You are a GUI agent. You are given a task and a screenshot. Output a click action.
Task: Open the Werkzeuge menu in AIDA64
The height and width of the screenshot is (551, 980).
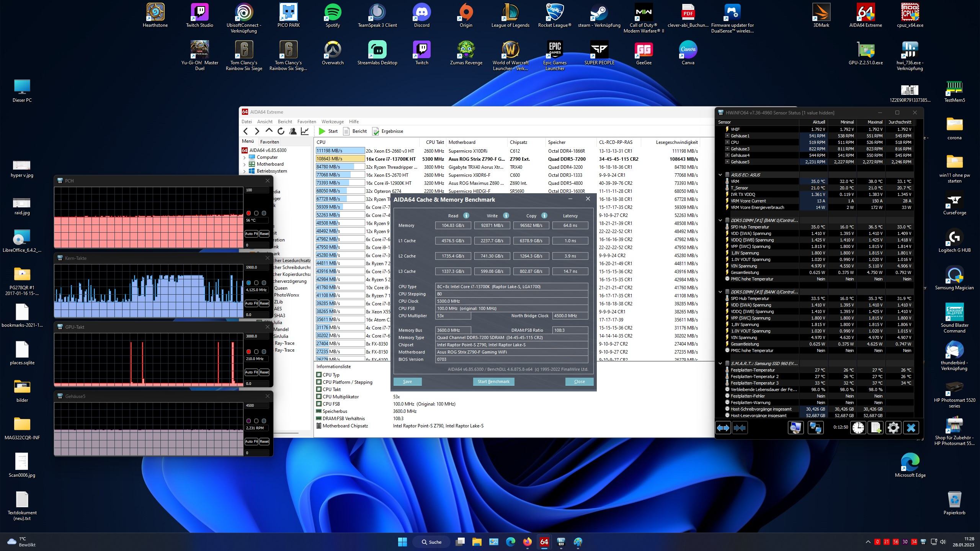(333, 122)
